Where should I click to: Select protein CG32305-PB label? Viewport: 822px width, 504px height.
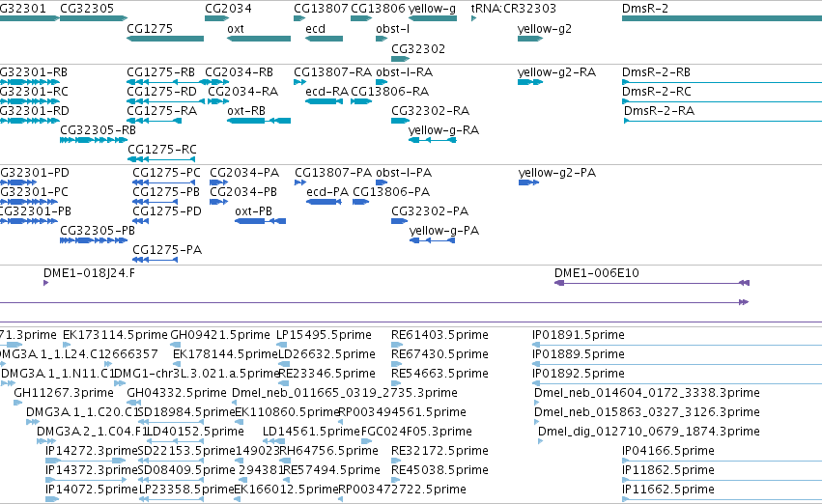[98, 231]
